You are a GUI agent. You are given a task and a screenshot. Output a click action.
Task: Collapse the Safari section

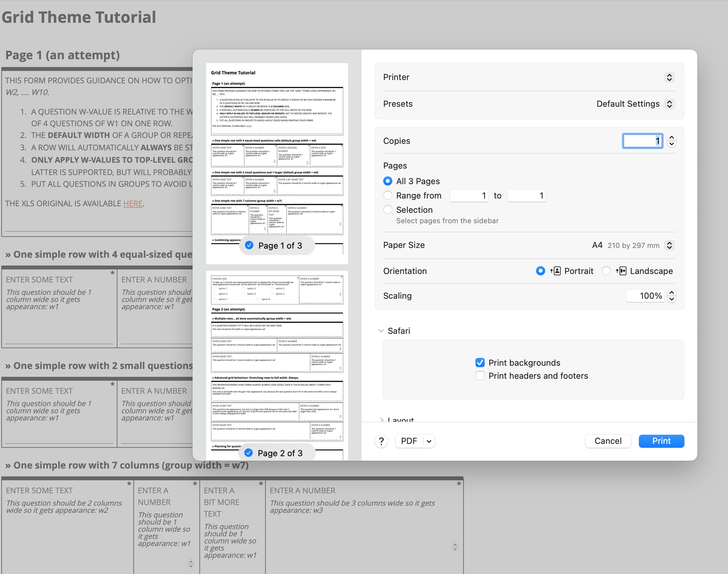pos(381,331)
